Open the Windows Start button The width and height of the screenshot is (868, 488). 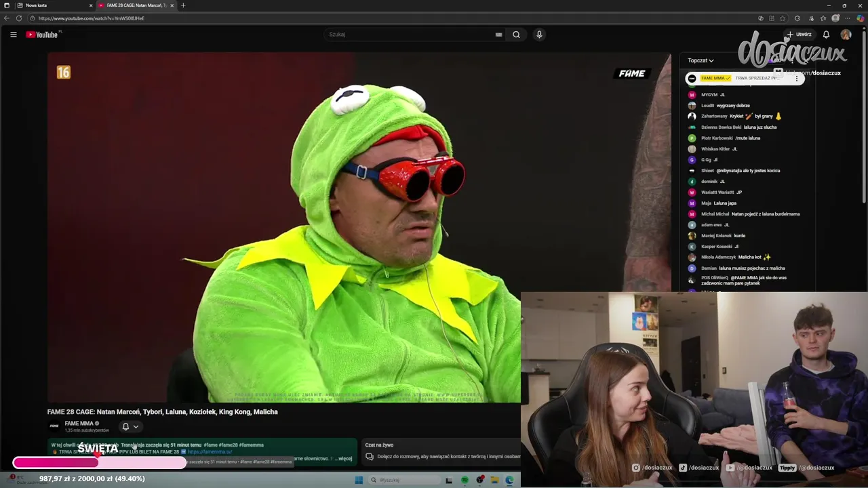click(359, 480)
